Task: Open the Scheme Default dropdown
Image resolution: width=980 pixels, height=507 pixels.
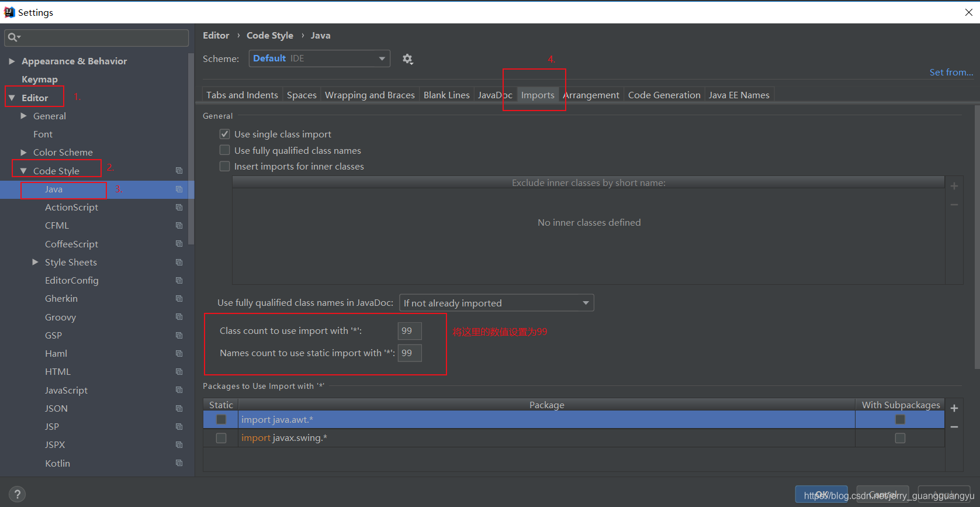Action: pos(319,58)
